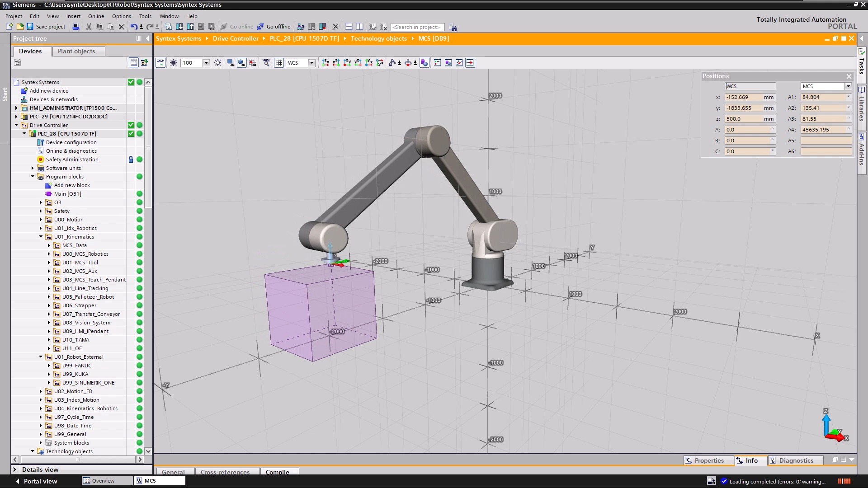Click the Start CPU icon
Viewport: 868px width, 488px height.
click(311, 27)
